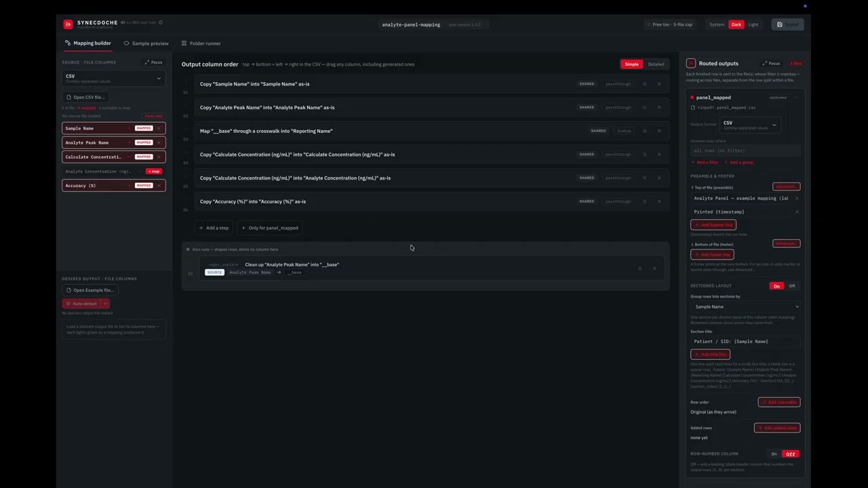Viewport: 868px width, 488px height.
Task: Duplicate the Calculate Concentration as-is step
Action: 644,155
